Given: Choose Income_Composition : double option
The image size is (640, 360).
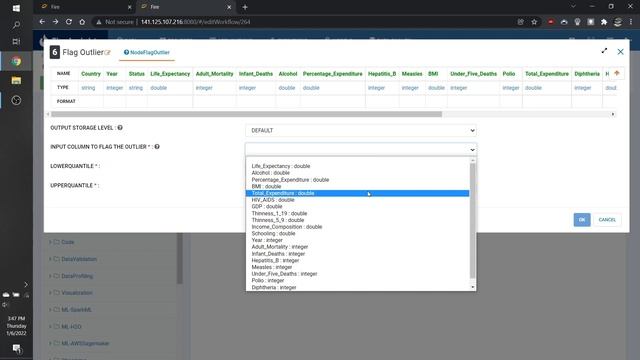Looking at the screenshot, I should (358, 227).
